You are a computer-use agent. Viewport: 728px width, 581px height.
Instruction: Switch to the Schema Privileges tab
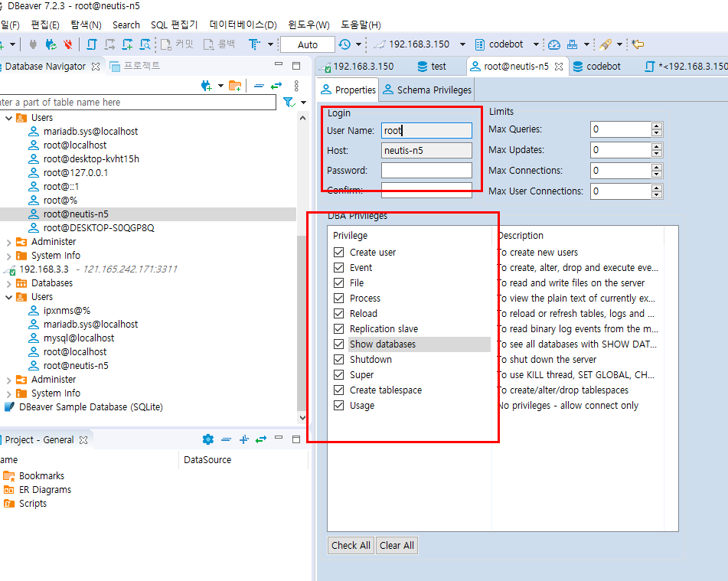[x=427, y=90]
